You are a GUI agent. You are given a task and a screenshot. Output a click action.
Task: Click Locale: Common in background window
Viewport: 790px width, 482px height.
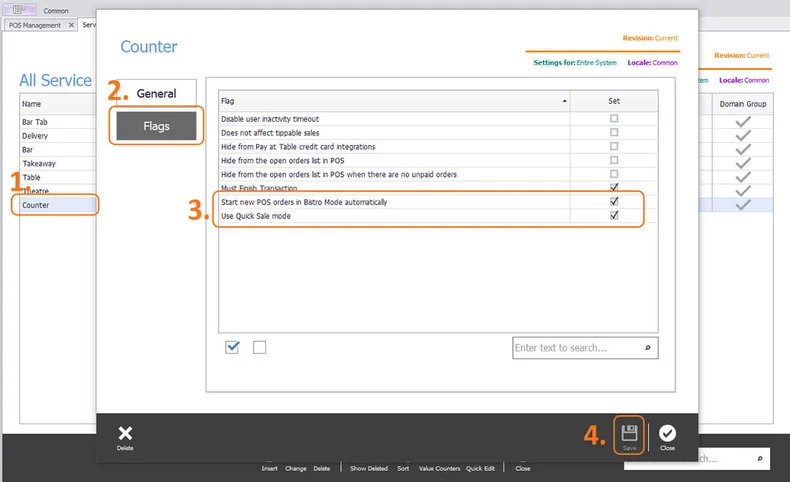click(x=744, y=80)
